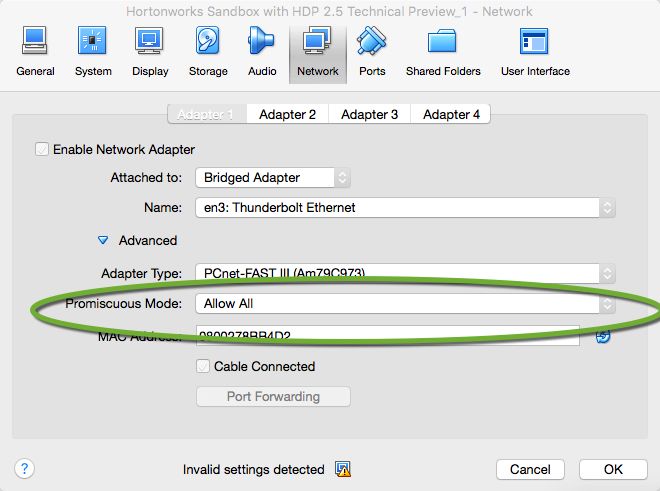Open the Shared Folders section

443,53
